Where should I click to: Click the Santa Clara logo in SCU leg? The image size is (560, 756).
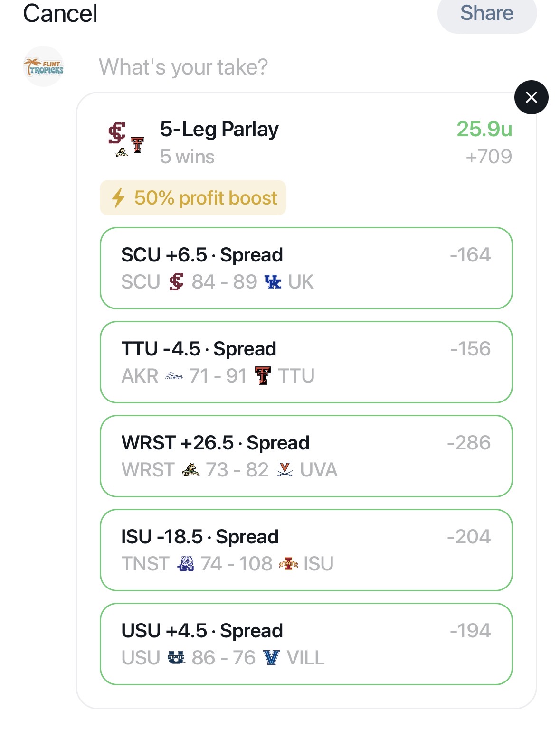point(176,282)
